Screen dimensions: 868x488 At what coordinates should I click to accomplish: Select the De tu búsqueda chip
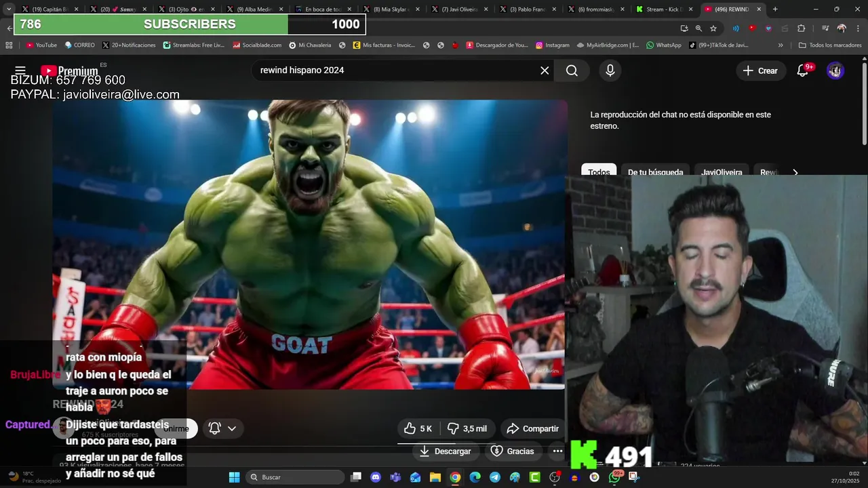point(655,171)
